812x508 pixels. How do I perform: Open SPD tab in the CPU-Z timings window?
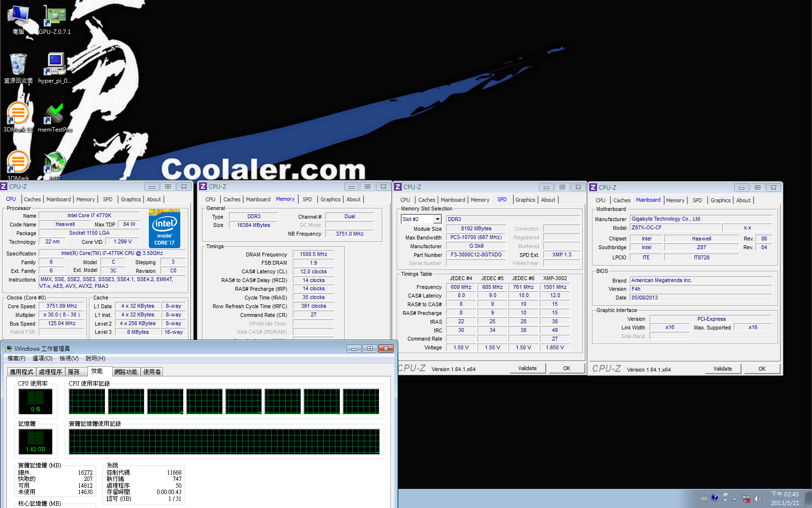pos(307,199)
